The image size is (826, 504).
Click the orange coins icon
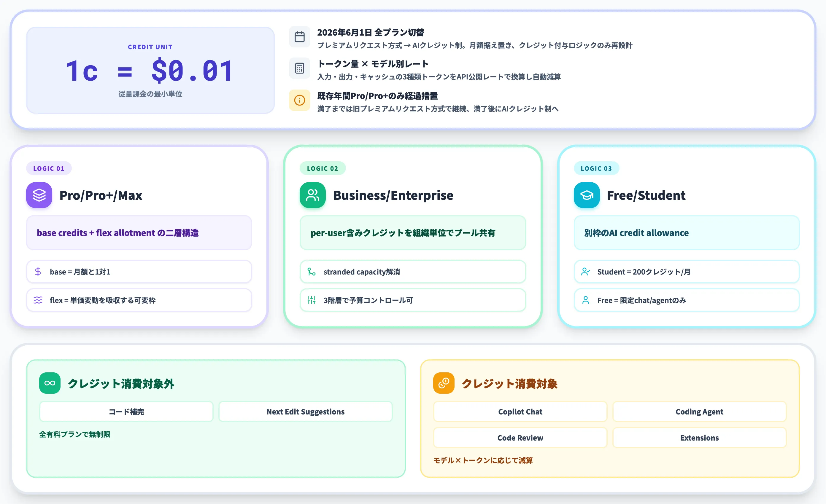coord(444,383)
